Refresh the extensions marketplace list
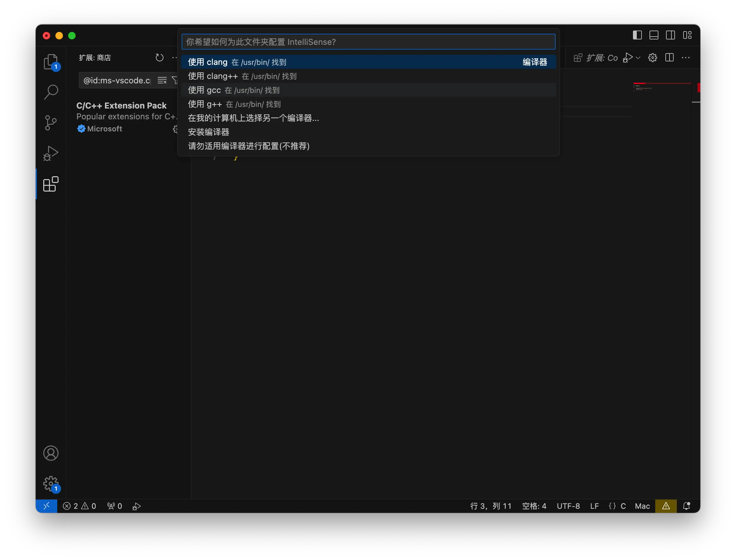The width and height of the screenshot is (736, 560). pos(159,58)
